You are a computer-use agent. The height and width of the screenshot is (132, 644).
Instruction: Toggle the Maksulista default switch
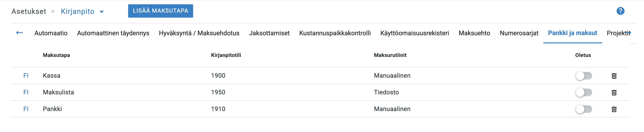[584, 92]
